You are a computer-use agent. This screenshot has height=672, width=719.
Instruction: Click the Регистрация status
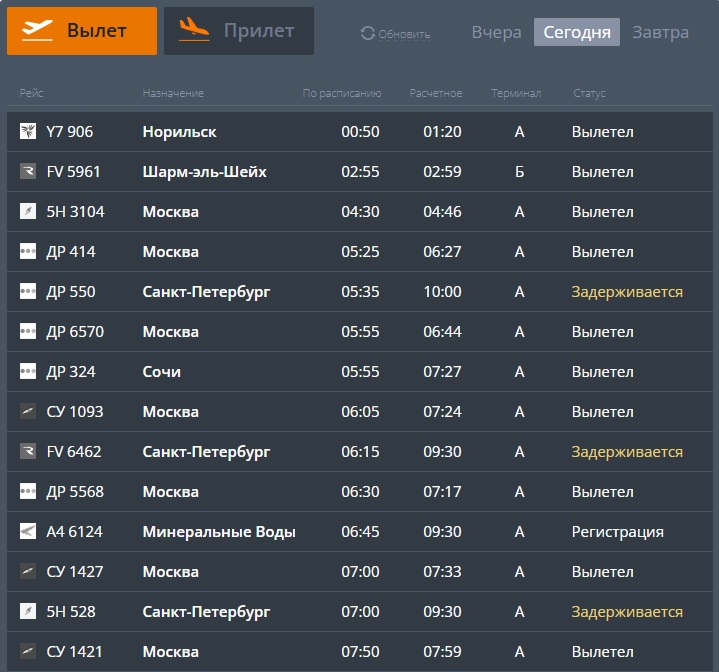point(618,532)
